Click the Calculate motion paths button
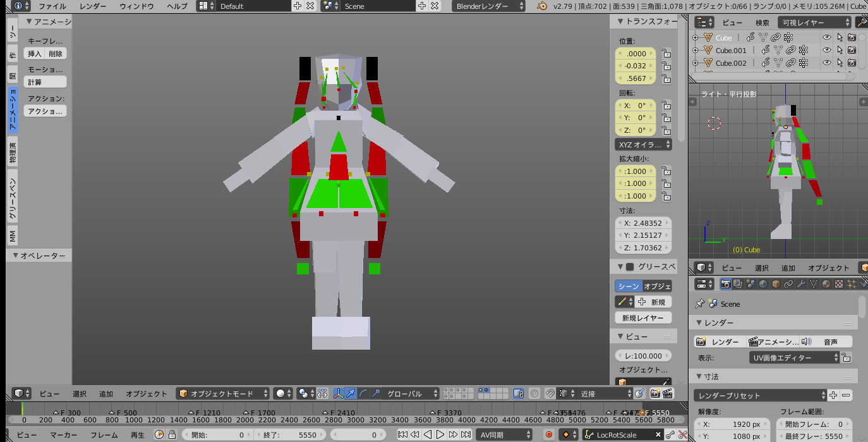Screen dimensions: 868x442 point(45,82)
